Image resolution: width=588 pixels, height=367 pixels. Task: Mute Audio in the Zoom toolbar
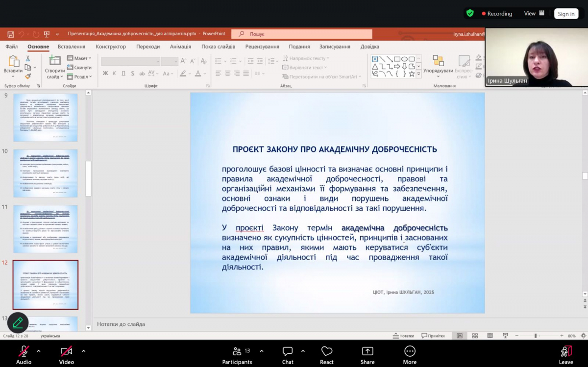pos(23,354)
